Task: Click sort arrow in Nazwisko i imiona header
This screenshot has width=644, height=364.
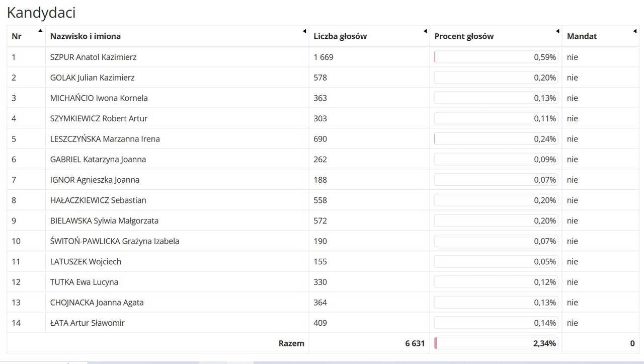Action: (304, 31)
